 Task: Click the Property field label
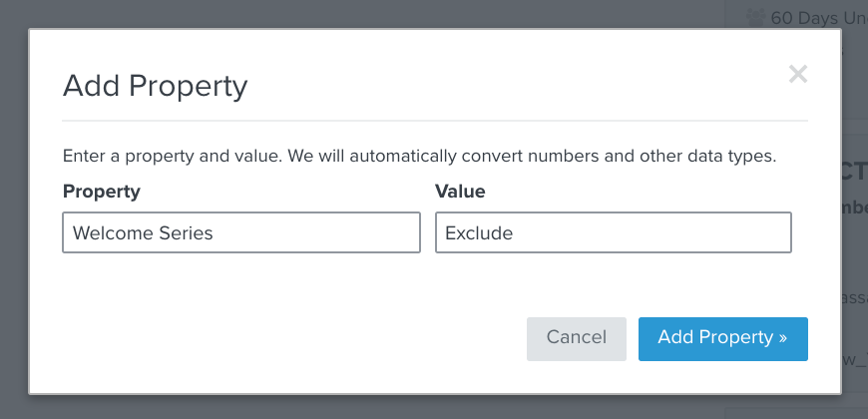[x=102, y=192]
